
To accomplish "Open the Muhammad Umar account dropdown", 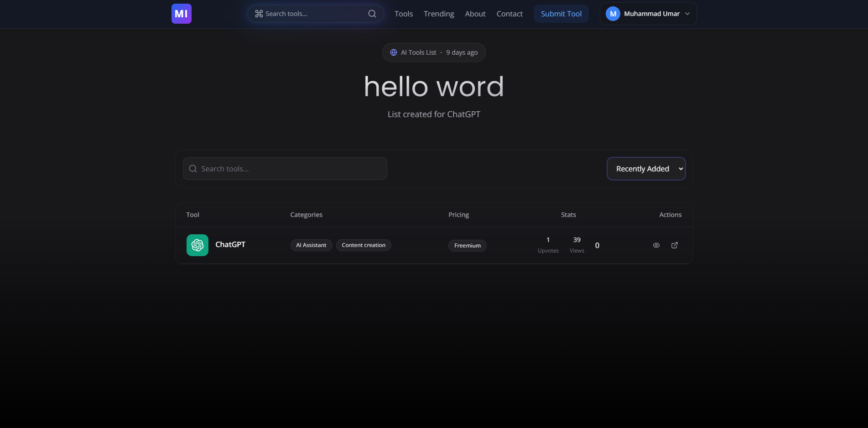I will coord(648,14).
